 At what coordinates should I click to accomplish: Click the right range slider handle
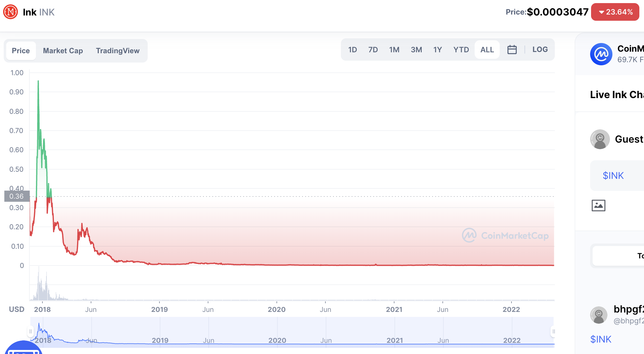click(553, 331)
